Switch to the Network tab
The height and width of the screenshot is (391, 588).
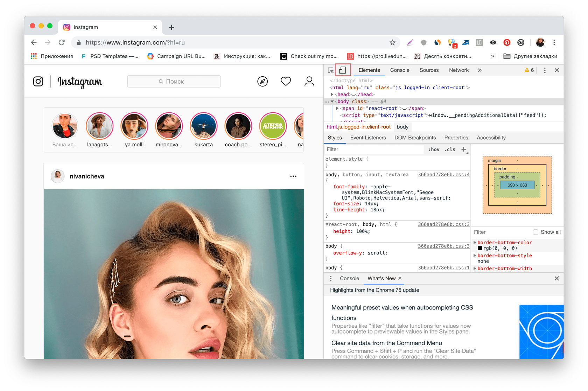coord(458,70)
